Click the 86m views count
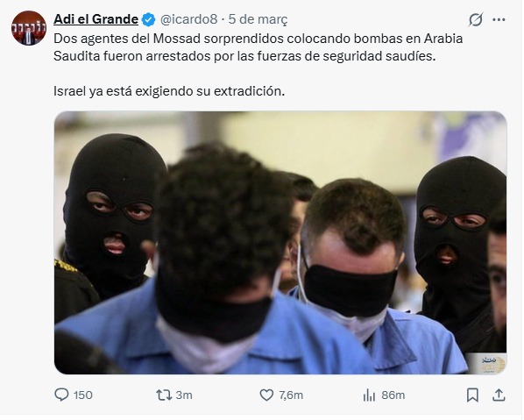Image resolution: width=524 pixels, height=420 pixels. click(393, 395)
